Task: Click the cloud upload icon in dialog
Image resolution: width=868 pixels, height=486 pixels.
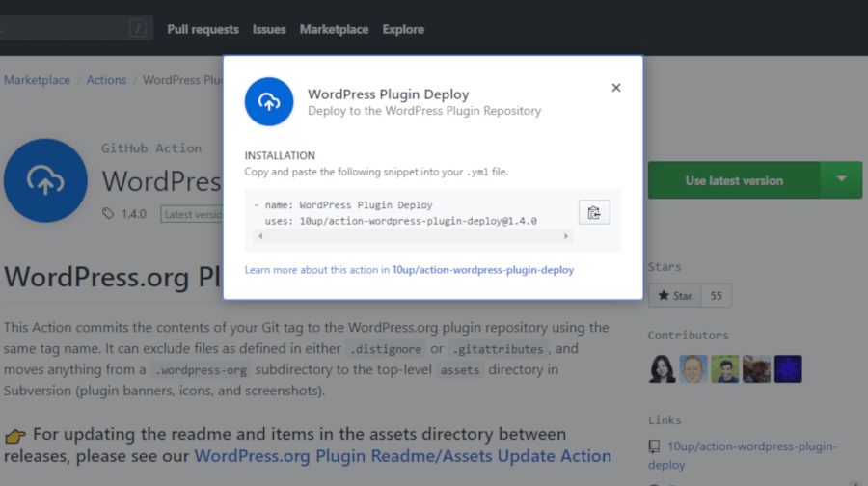Action: click(x=269, y=102)
